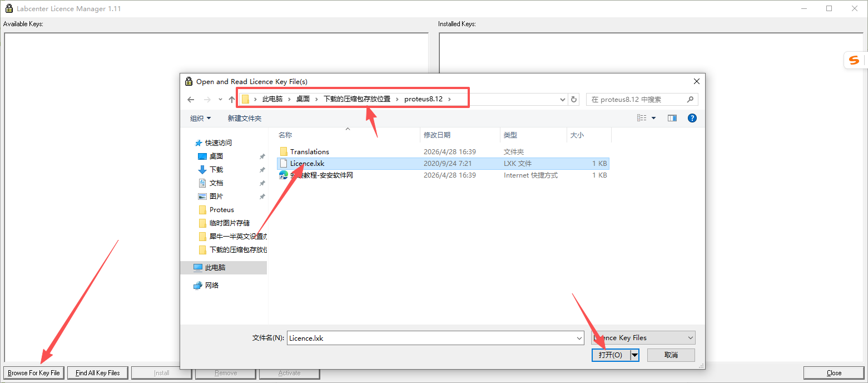Select 此电脑 in the address breadcrumb

[272, 99]
